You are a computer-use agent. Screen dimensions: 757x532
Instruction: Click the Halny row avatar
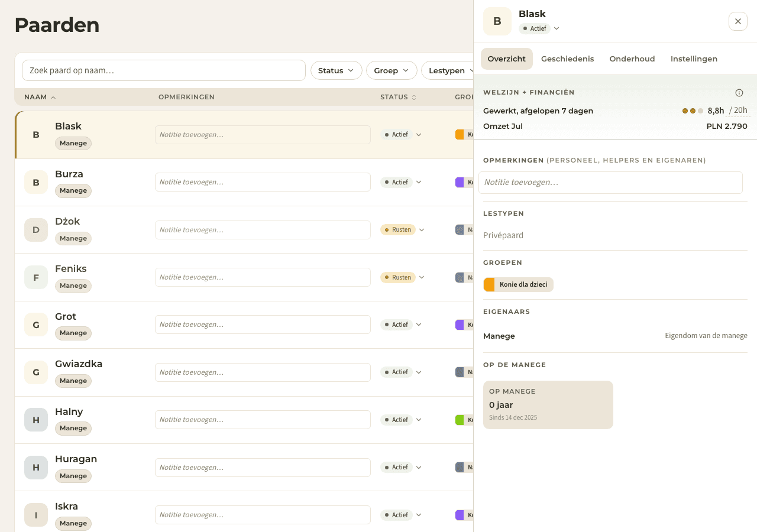click(36, 420)
